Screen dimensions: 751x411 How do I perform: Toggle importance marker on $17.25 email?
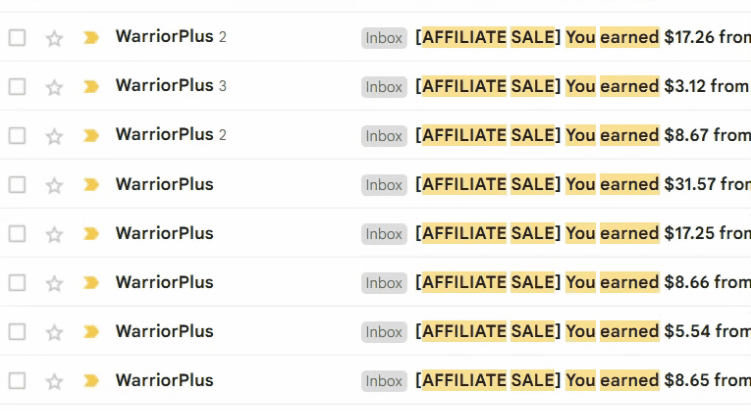[91, 234]
